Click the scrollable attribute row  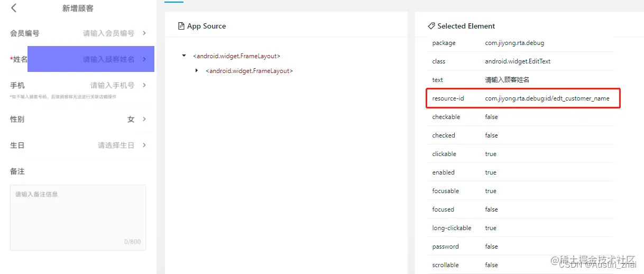[520, 265]
